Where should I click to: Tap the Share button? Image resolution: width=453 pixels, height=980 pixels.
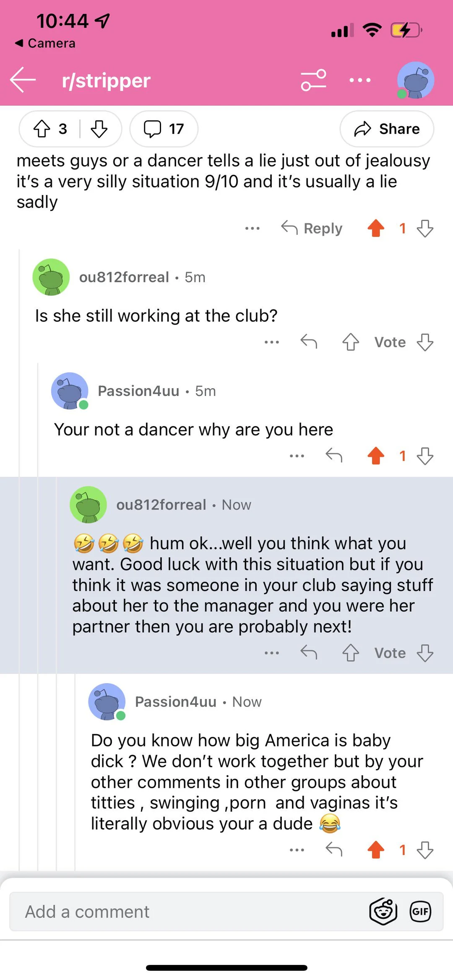387,129
